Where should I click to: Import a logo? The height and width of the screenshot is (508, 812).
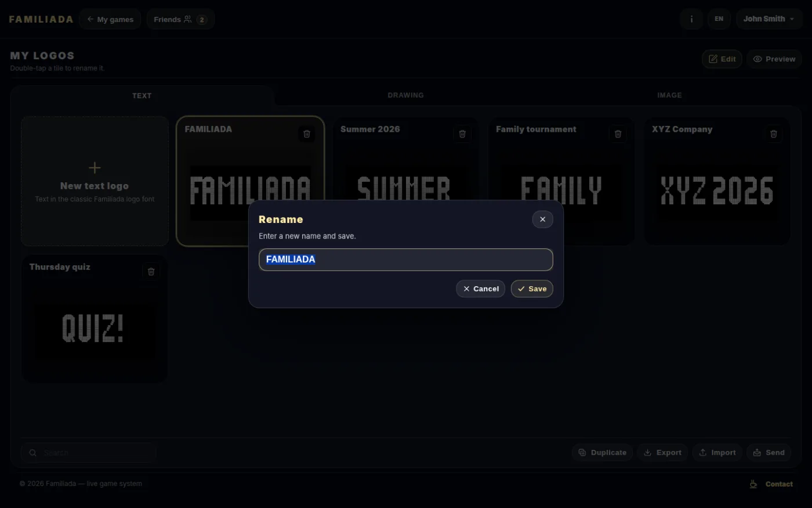point(717,453)
